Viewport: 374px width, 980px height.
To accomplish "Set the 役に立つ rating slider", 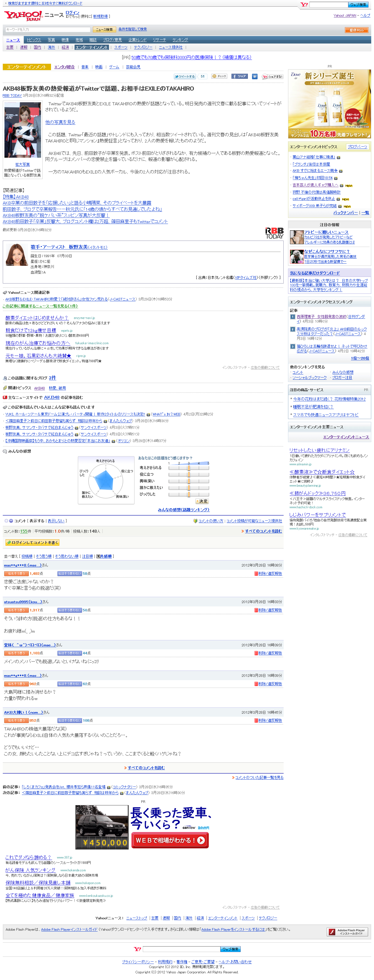I will [189, 474].
